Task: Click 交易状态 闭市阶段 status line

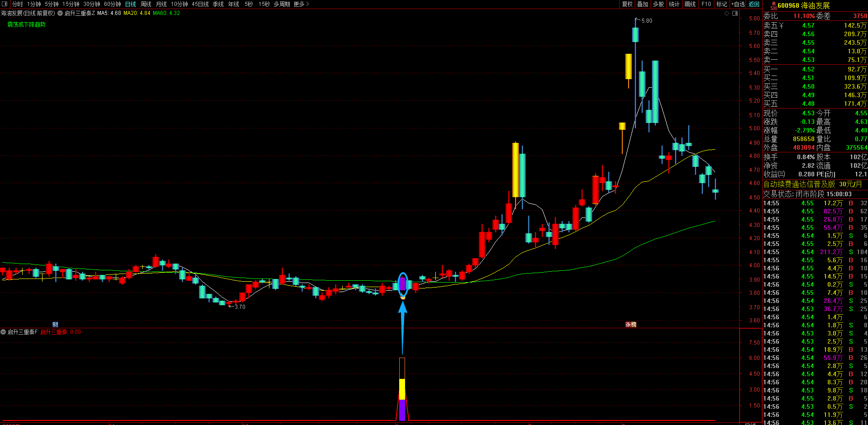Action: coord(807,194)
